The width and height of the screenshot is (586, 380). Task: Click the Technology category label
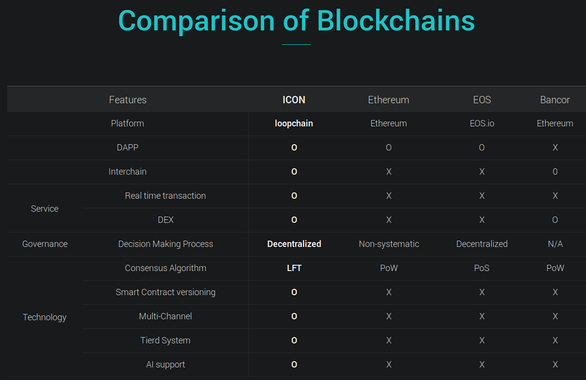point(45,317)
